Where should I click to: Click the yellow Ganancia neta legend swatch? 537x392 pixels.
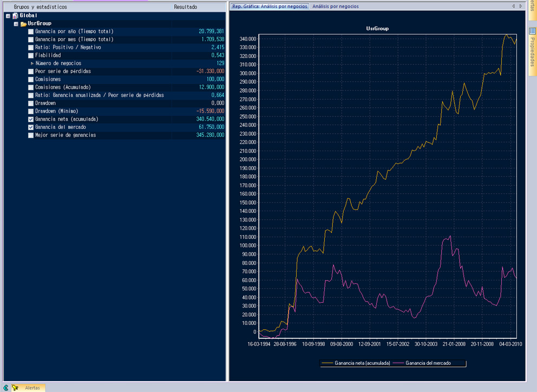(328, 363)
